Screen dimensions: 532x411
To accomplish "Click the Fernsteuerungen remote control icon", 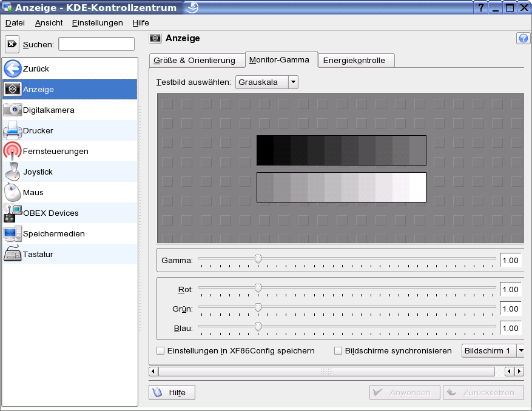I will click(x=13, y=151).
